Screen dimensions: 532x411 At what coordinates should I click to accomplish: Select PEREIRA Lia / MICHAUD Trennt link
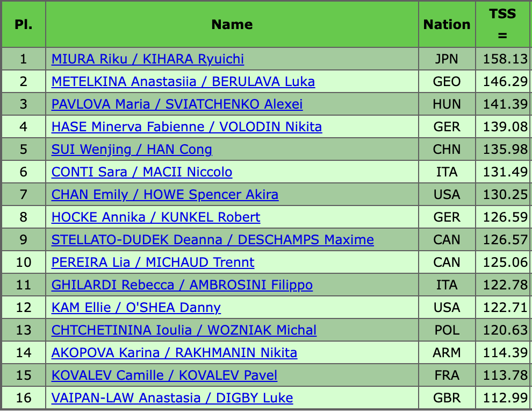153,263
